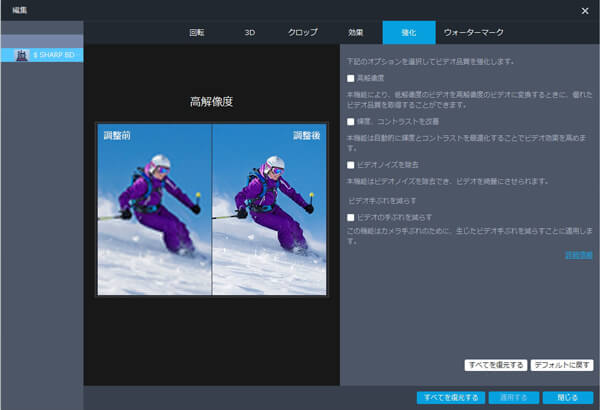Enable the 高解像度 upscale resolution checkbox
600x410 pixels.
(351, 78)
